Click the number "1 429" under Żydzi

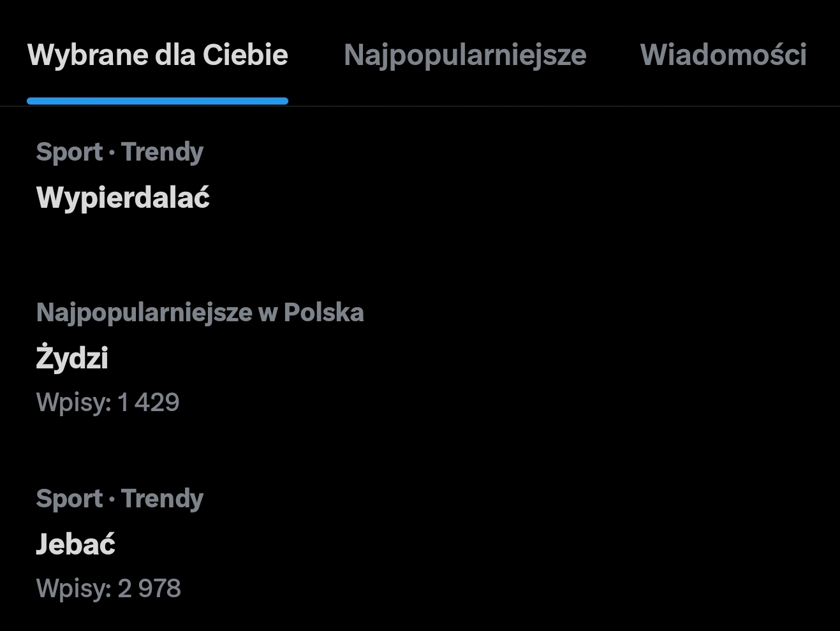tap(149, 402)
